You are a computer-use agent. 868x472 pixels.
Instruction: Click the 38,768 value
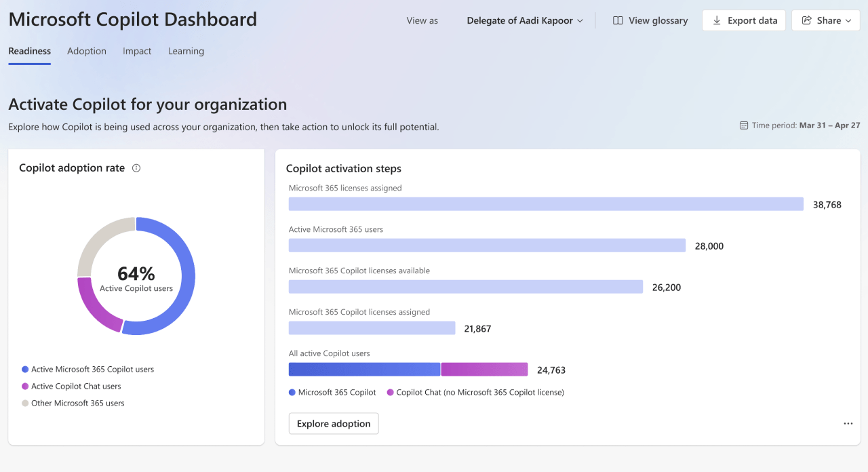click(827, 205)
